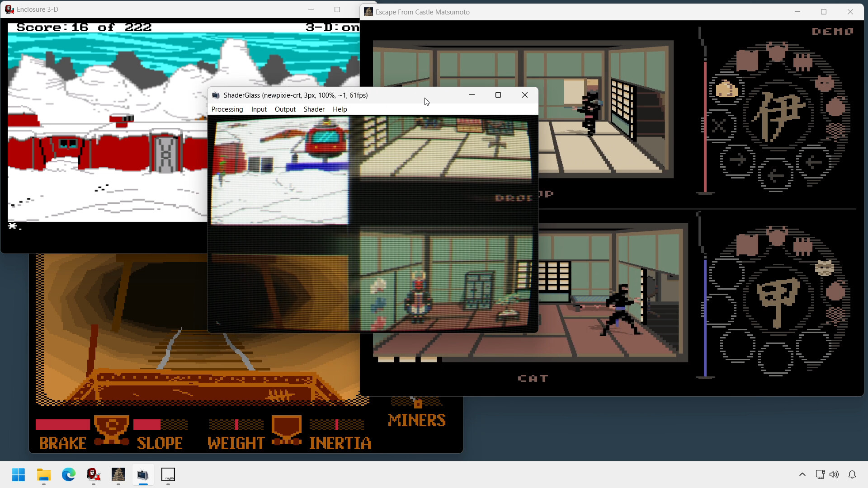The height and width of the screenshot is (488, 868).
Task: Click the Enclosure 3-D skull taskbar icon
Action: (x=93, y=475)
